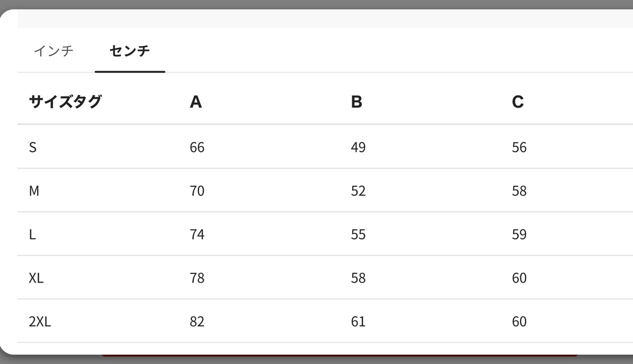The height and width of the screenshot is (364, 633).
Task: Select the 2XL size row label
Action: (x=40, y=322)
